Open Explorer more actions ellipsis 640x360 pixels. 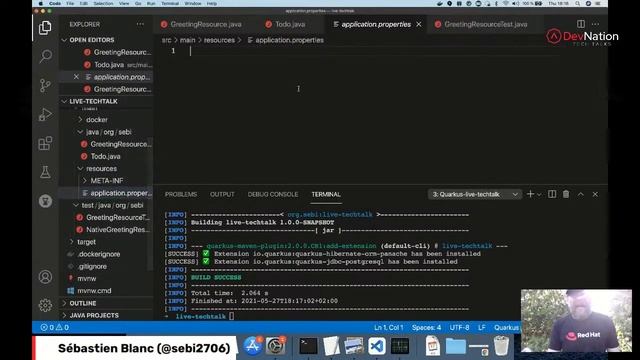click(140, 24)
